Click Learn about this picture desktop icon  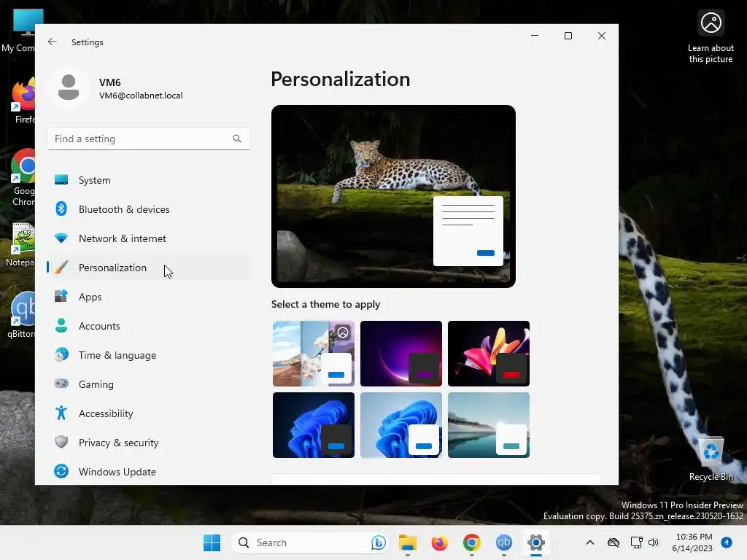[711, 37]
